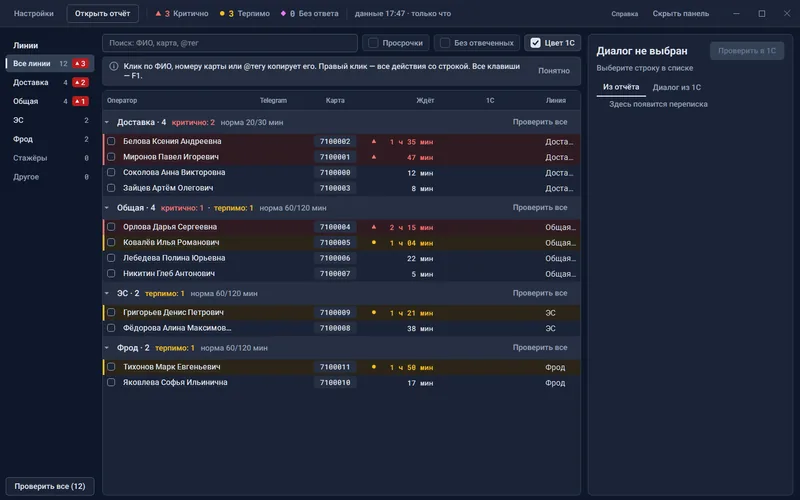Click the Telegram column header
The height and width of the screenshot is (500, 800).
pos(273,101)
